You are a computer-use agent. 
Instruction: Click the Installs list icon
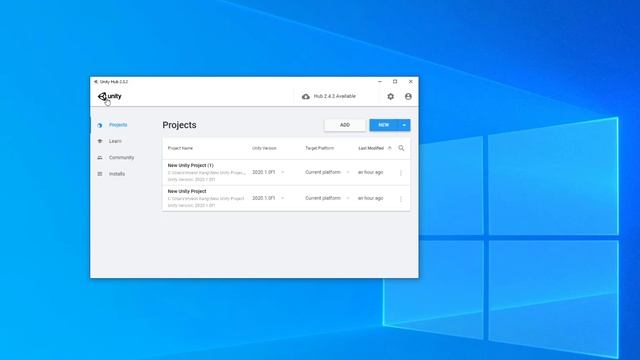click(x=100, y=174)
